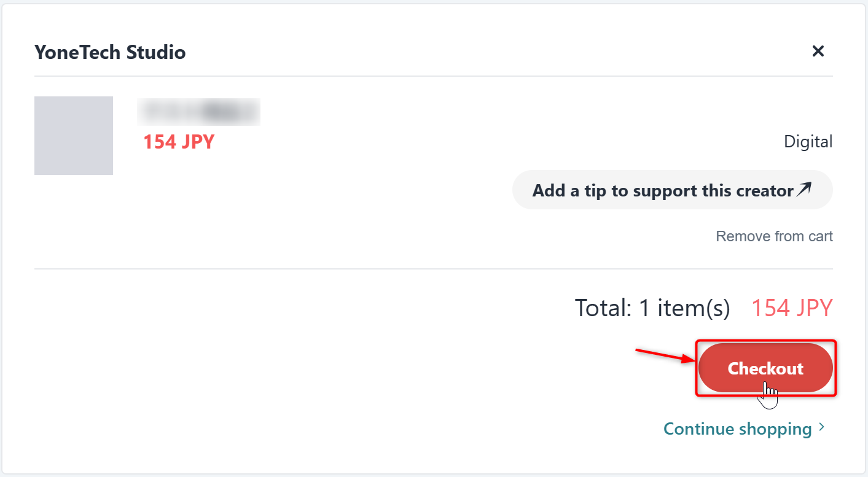This screenshot has height=477, width=868.
Task: Close the YoneTech Studio cart dialog
Action: click(x=818, y=52)
